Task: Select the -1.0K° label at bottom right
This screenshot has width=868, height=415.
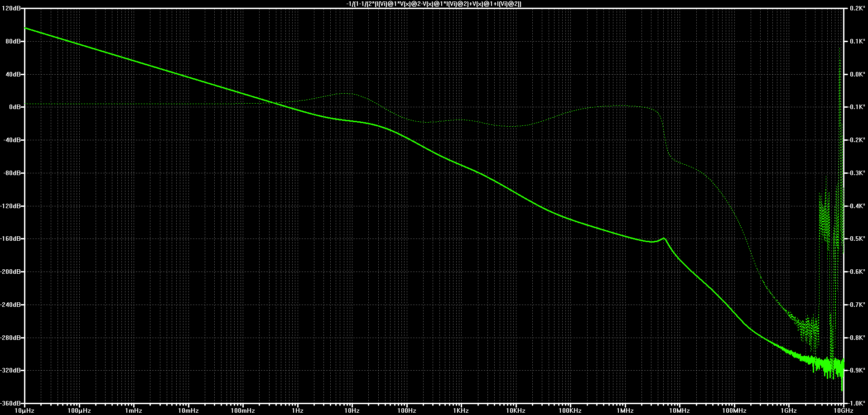Action: pos(855,403)
